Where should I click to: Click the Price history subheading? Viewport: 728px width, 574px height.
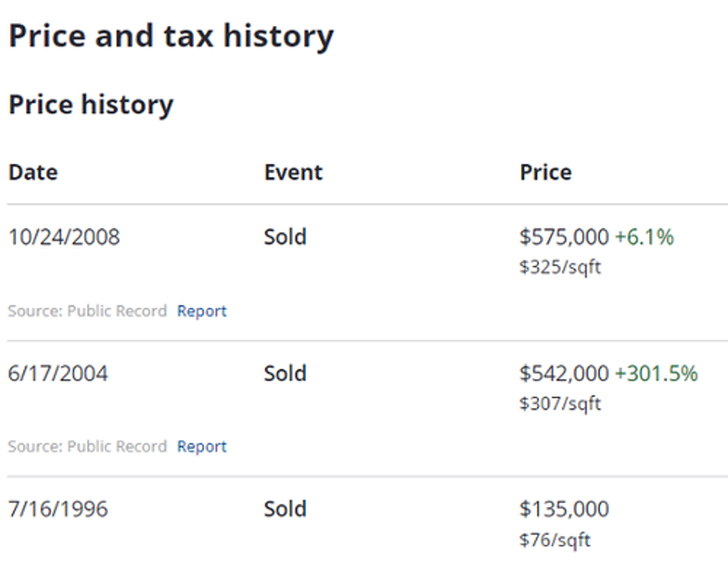[91, 105]
